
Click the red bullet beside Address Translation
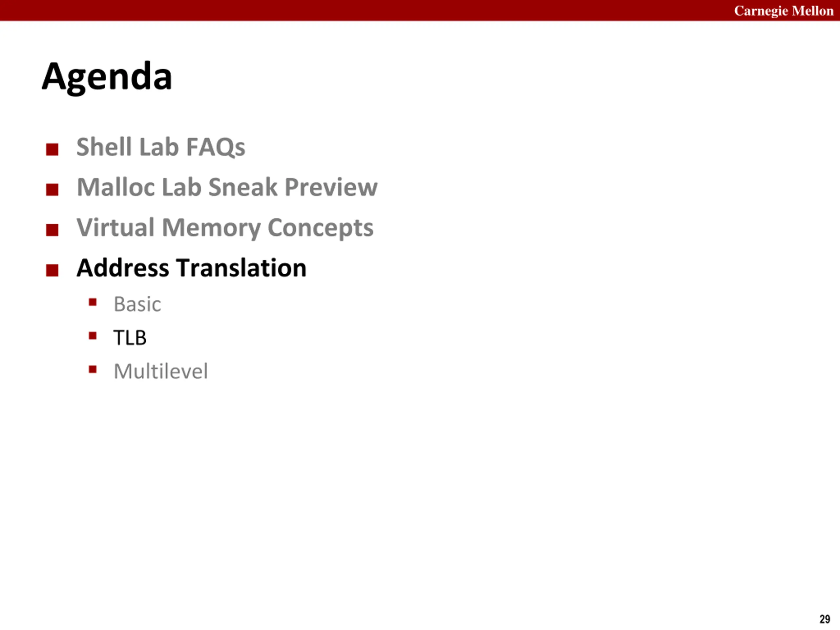click(x=52, y=270)
